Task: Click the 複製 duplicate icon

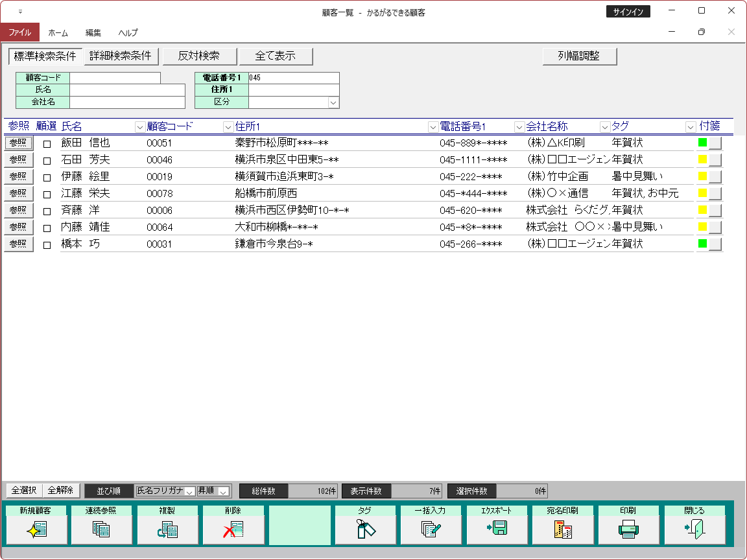Action: click(168, 530)
